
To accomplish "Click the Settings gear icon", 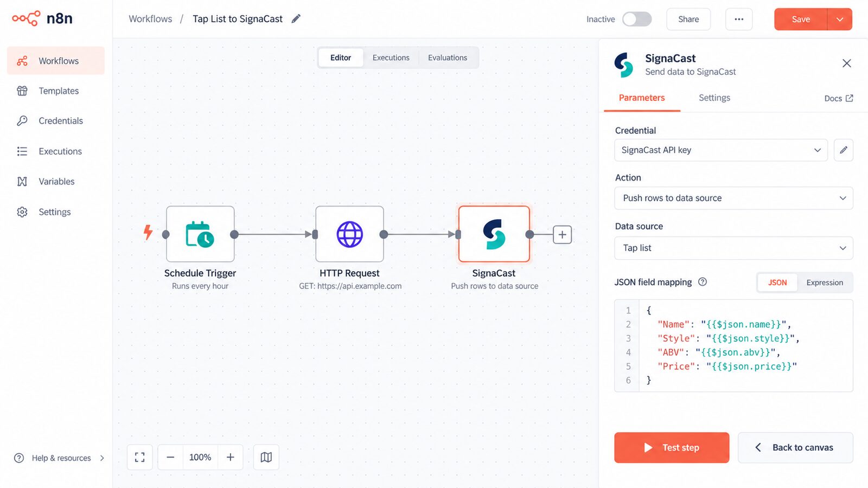I will pos(22,212).
